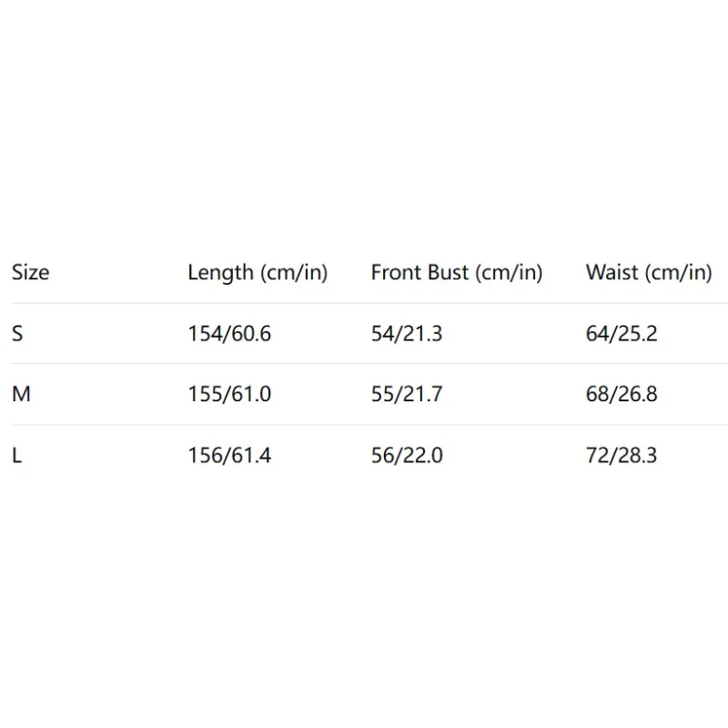728x728 pixels.
Task: Click the words Front Bust in header
Action: coord(420,272)
